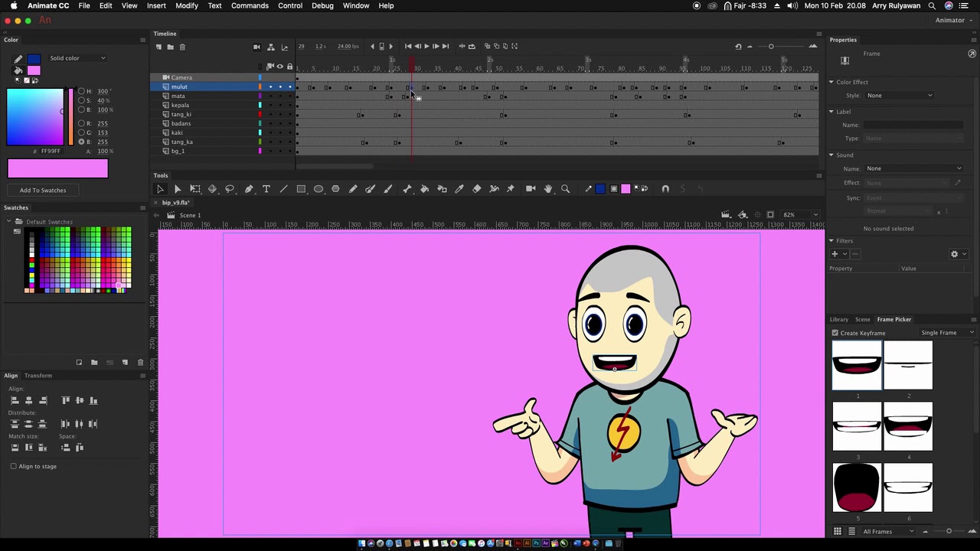This screenshot has width=980, height=551.
Task: Adjust the Frame Picker thumbnail size slider
Action: click(x=949, y=531)
